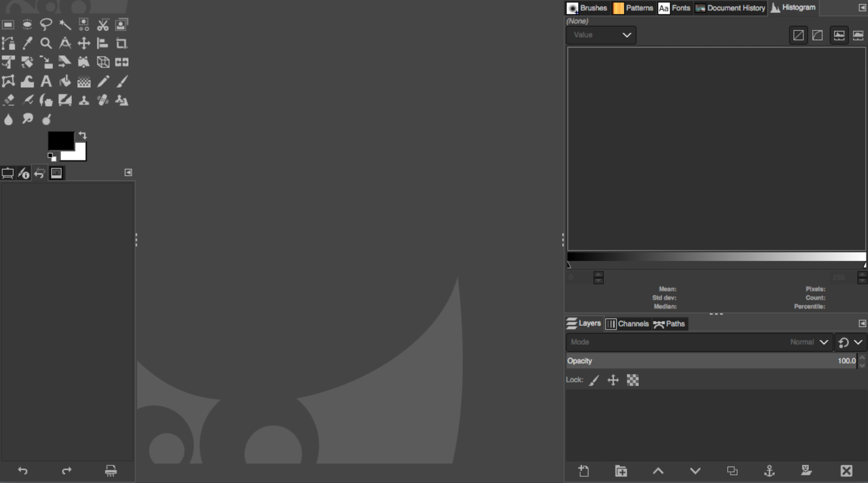Viewport: 868px width, 483px height.
Task: Select the Measure compass tool
Action: pos(65,44)
